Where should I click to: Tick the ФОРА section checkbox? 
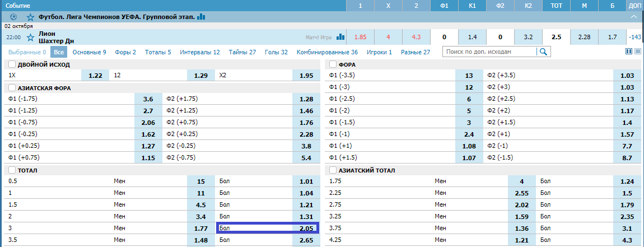[333, 64]
